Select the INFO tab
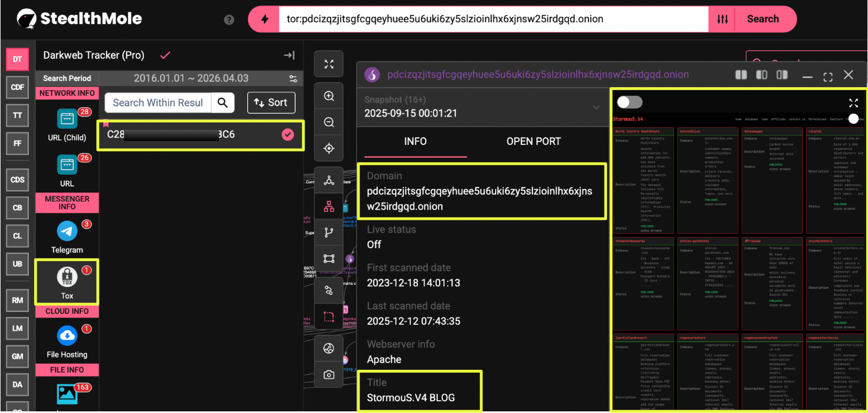This screenshot has height=413, width=868. pos(415,142)
